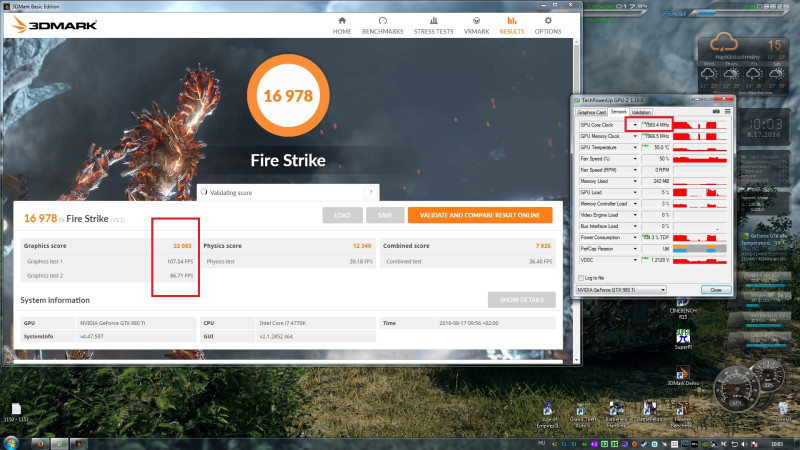
Task: Open VDDC sensor dropdown
Action: pyautogui.click(x=635, y=260)
